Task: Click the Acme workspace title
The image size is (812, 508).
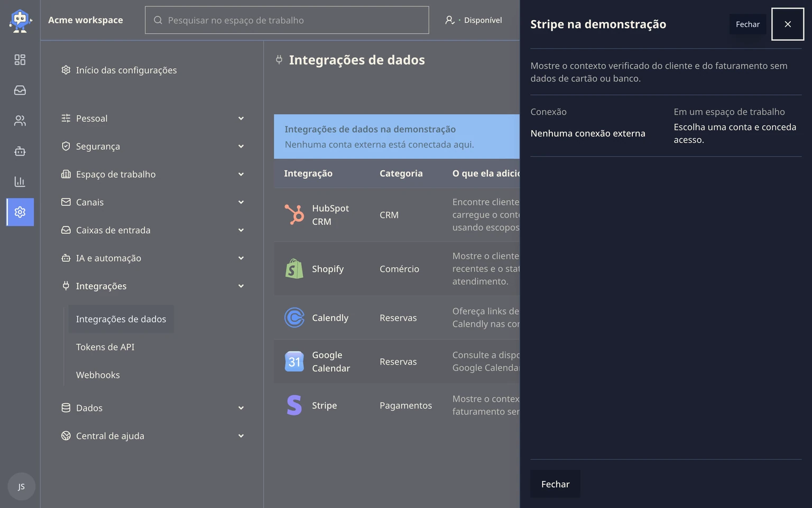Action: [x=86, y=20]
